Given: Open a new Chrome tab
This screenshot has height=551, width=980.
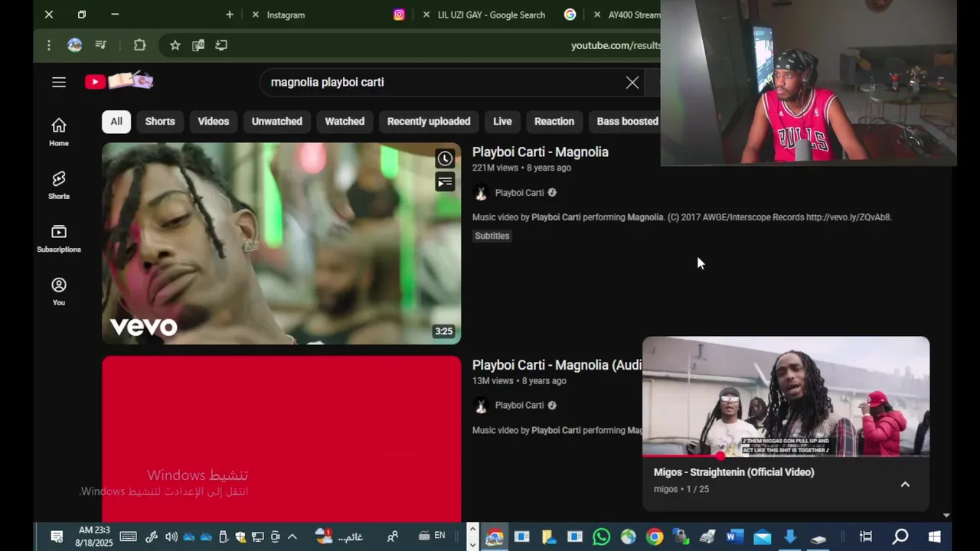Looking at the screenshot, I should [x=230, y=15].
